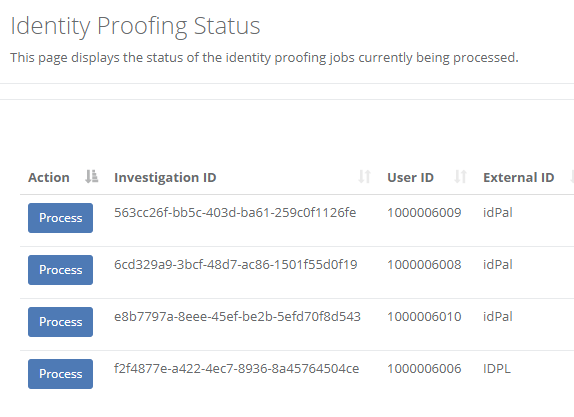This screenshot has height=417, width=574.
Task: Sort by User ID column icon
Action: (460, 177)
